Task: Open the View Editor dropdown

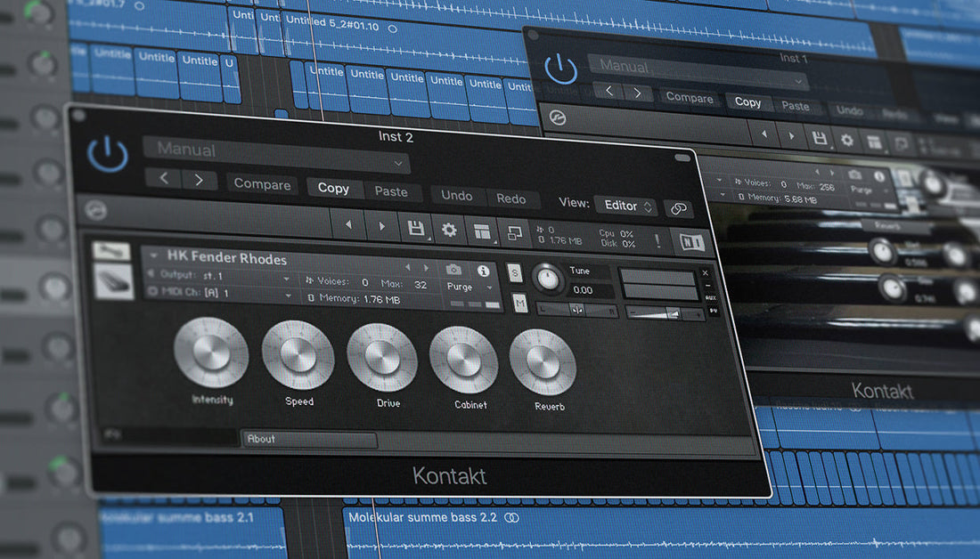Action: click(625, 206)
